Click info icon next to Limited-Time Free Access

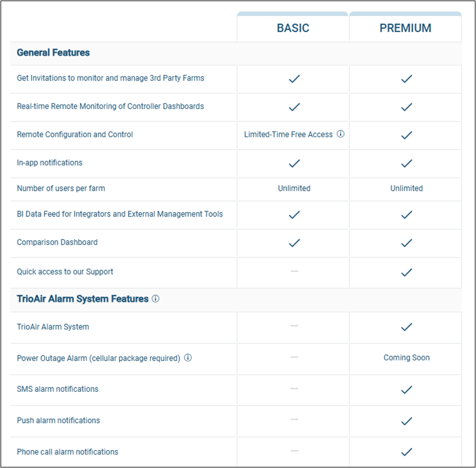341,134
